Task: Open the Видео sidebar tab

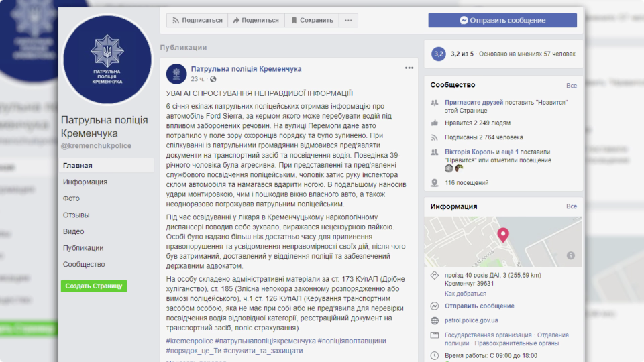Action: coord(74,231)
